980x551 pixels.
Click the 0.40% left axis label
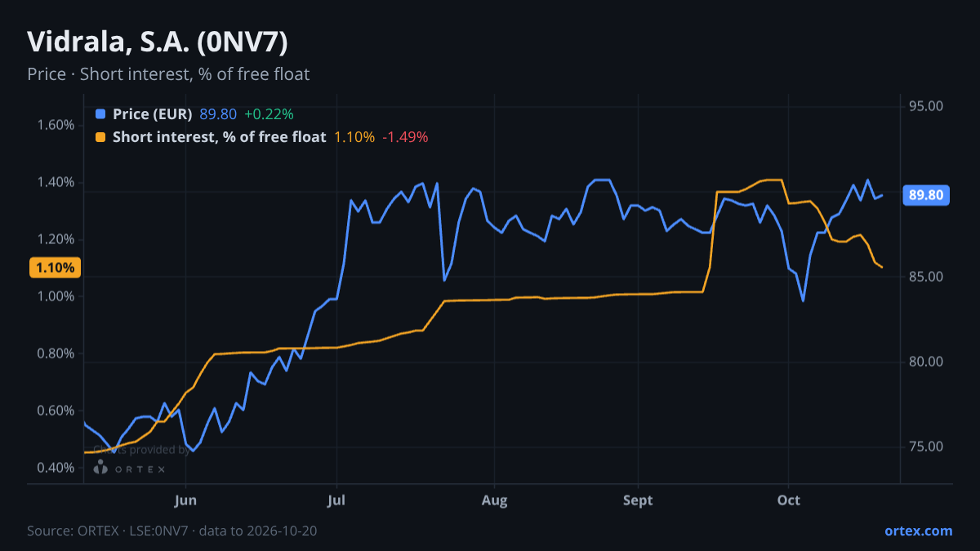click(x=56, y=468)
